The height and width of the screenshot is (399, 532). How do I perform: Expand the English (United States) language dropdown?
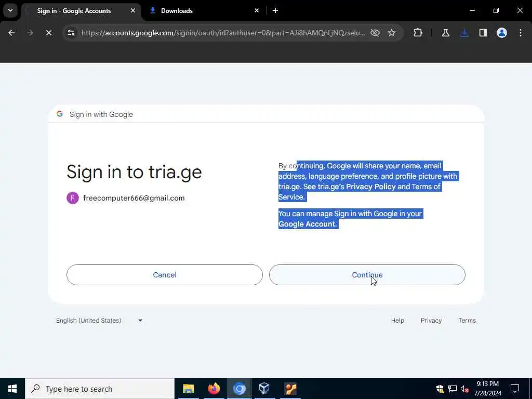click(99, 320)
